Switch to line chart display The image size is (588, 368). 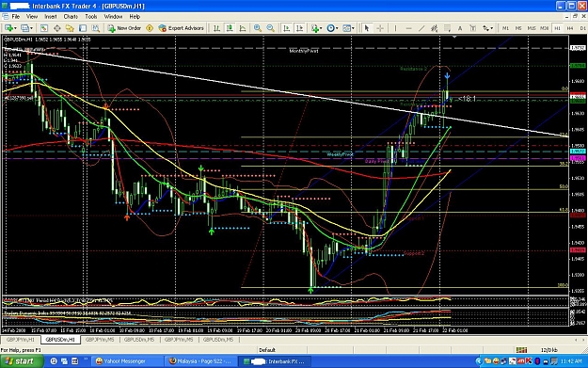243,28
